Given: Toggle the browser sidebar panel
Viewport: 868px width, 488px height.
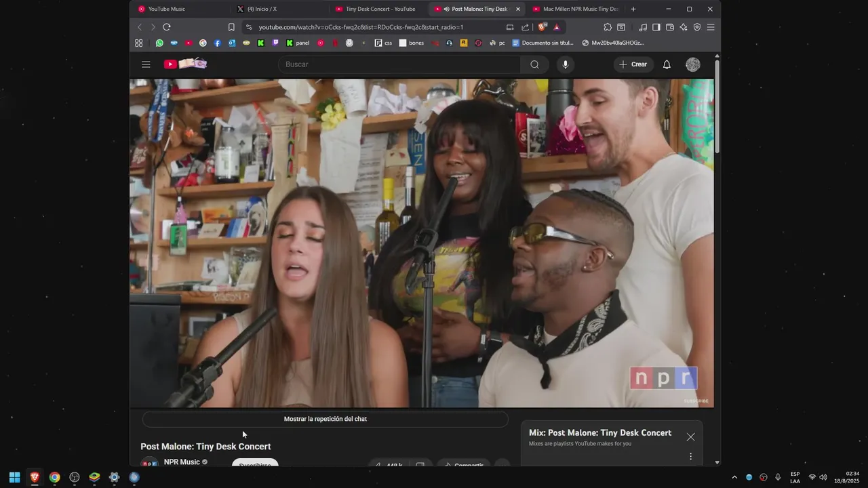Looking at the screenshot, I should [656, 27].
